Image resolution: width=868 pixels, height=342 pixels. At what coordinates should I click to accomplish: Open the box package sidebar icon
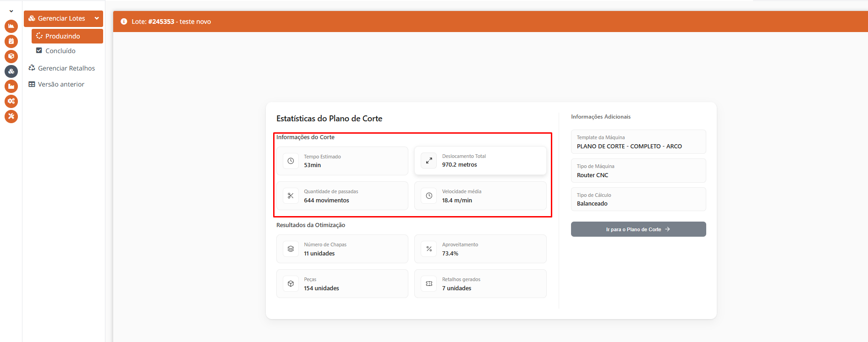click(11, 56)
